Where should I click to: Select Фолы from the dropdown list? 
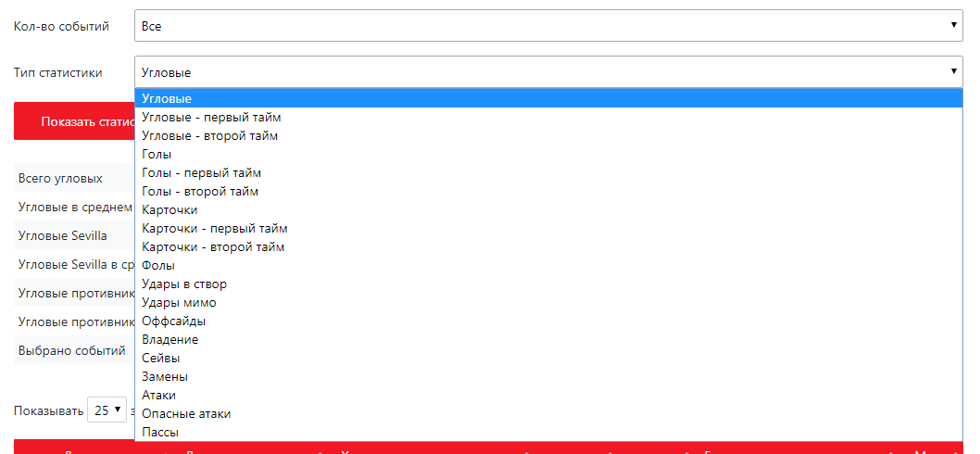[158, 266]
